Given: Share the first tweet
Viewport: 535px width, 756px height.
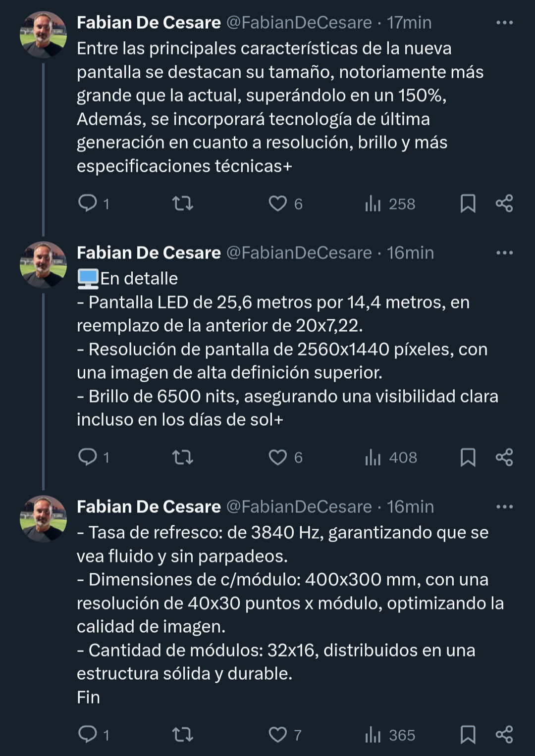Looking at the screenshot, I should 504,203.
